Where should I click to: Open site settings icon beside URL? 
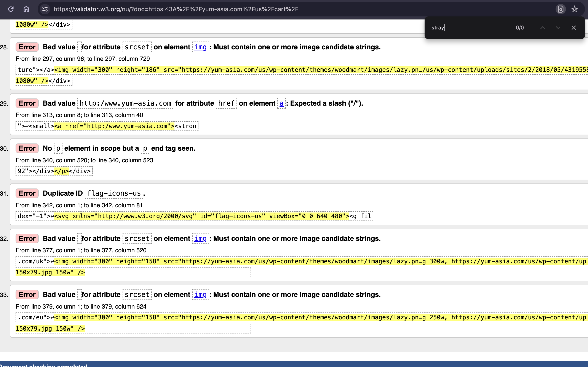click(45, 9)
